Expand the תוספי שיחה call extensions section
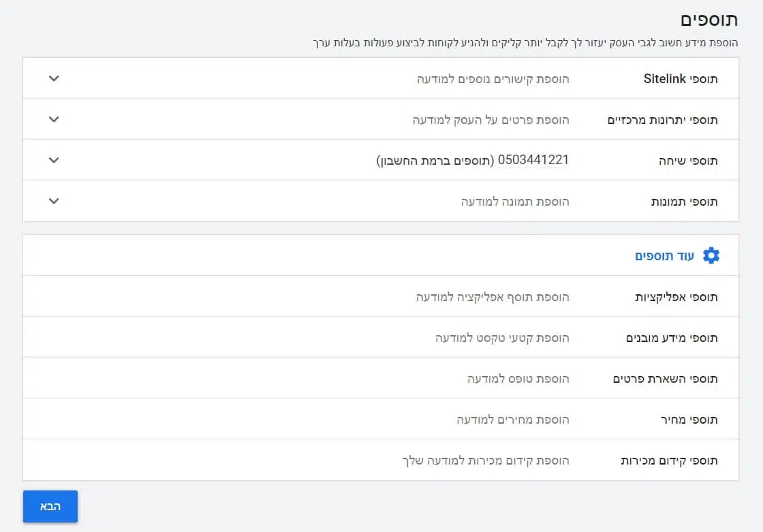Viewport: 763px width, 532px height. tap(53, 159)
